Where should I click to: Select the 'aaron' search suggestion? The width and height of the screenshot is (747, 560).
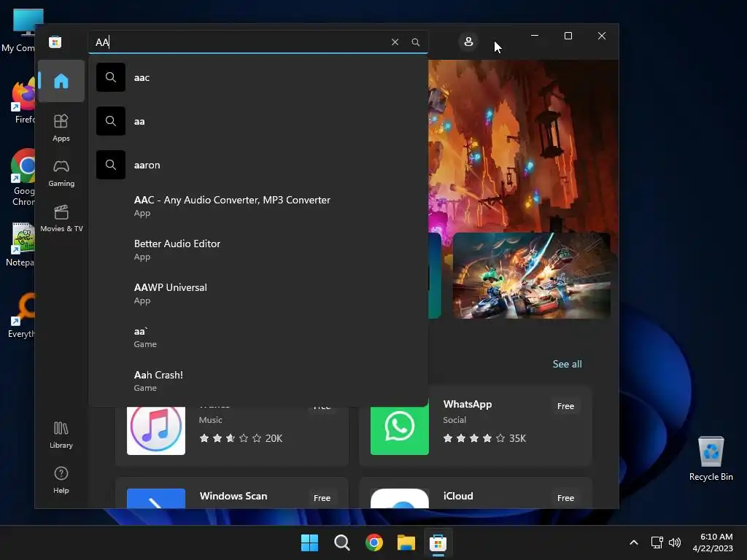(258, 166)
